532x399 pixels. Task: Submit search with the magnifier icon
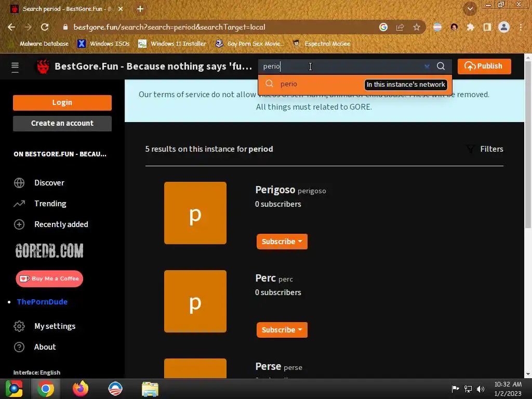441,66
